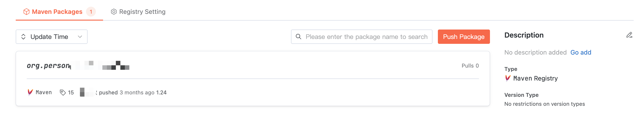Click the cube icon on Maven Packages tab

click(x=26, y=12)
